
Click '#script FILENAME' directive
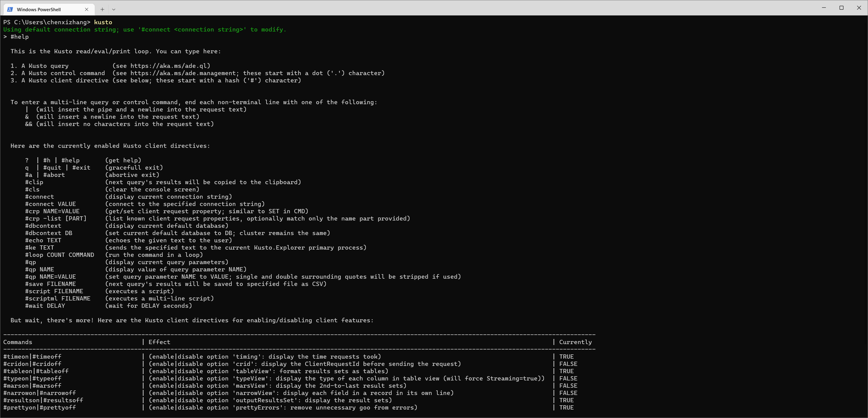tap(54, 291)
